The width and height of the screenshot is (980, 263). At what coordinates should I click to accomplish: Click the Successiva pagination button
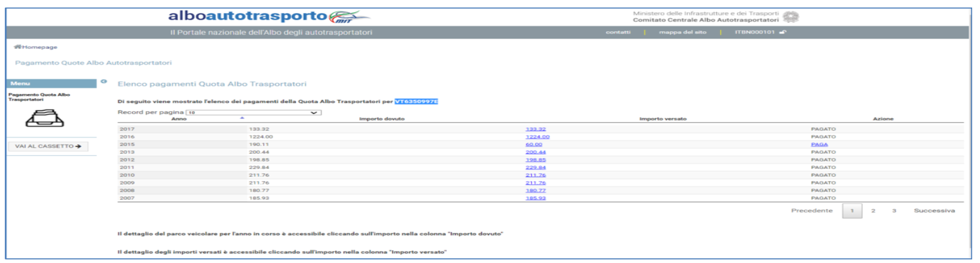(934, 211)
